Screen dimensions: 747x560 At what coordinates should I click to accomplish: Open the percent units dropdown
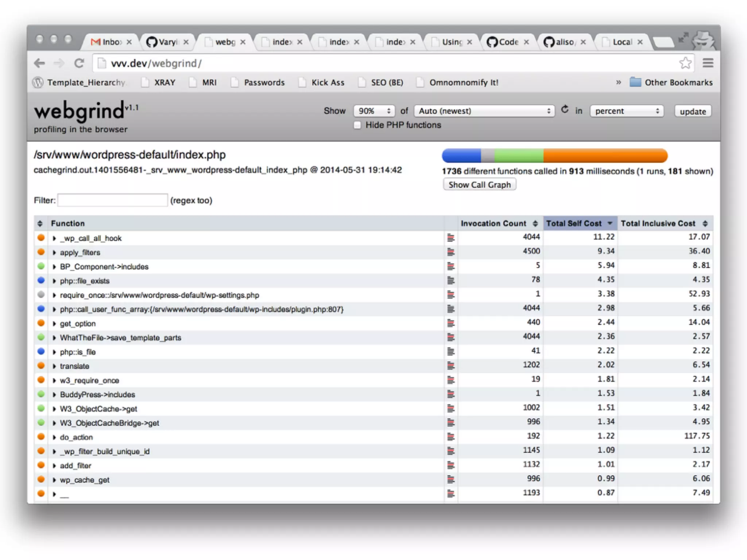tap(627, 111)
